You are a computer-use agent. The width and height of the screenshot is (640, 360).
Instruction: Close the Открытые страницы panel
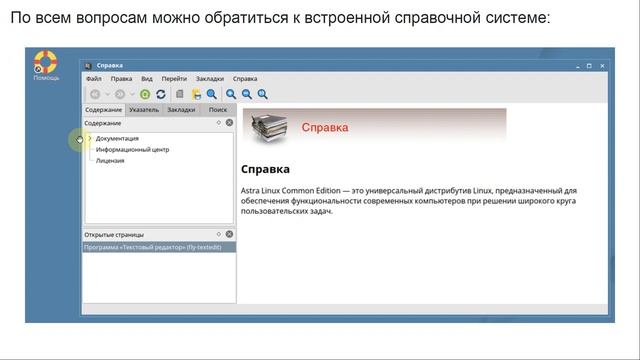click(229, 234)
